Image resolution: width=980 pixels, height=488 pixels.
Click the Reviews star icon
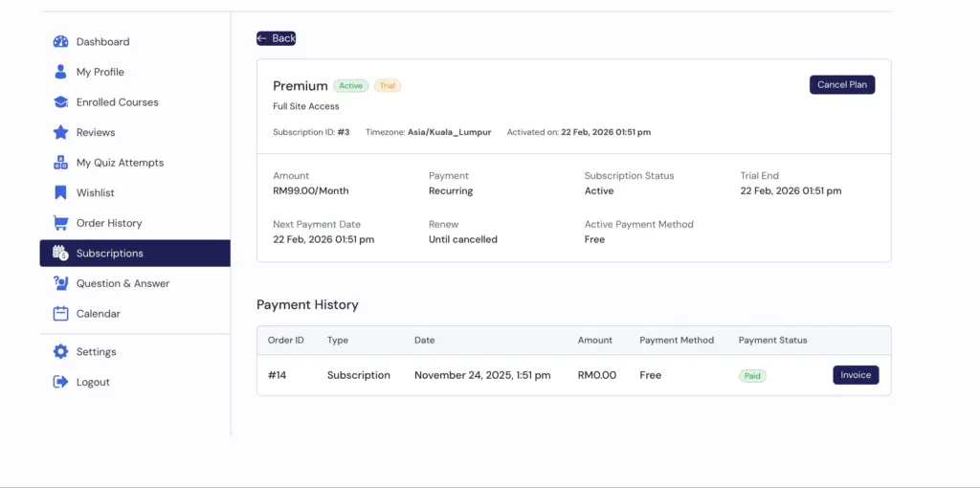point(60,132)
